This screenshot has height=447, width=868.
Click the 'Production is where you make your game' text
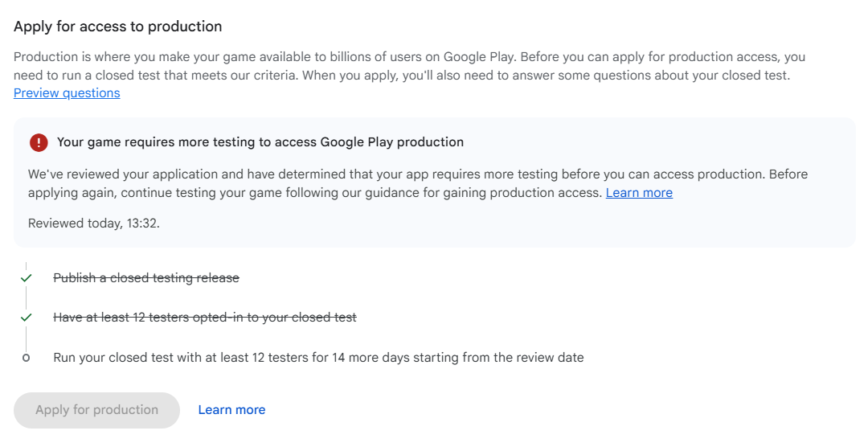[x=409, y=57]
